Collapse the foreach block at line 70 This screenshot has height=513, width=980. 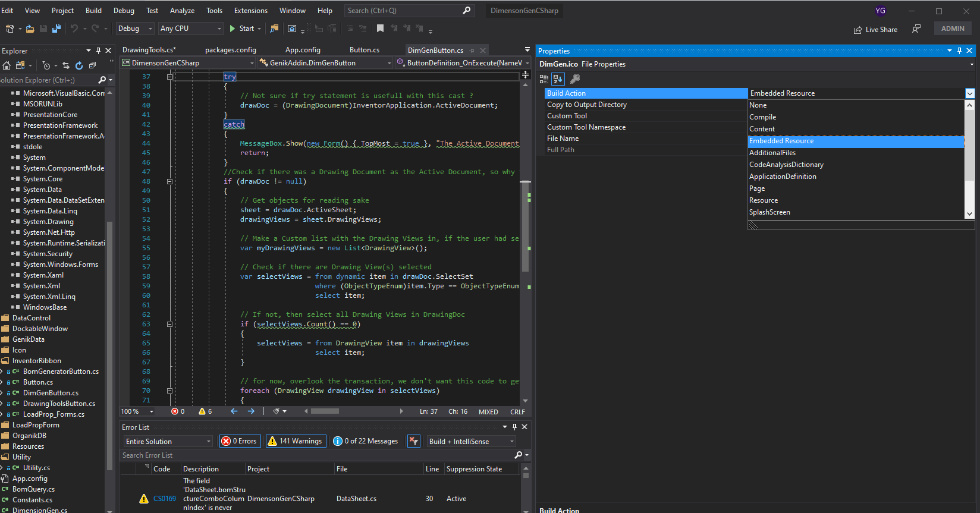[x=169, y=391]
